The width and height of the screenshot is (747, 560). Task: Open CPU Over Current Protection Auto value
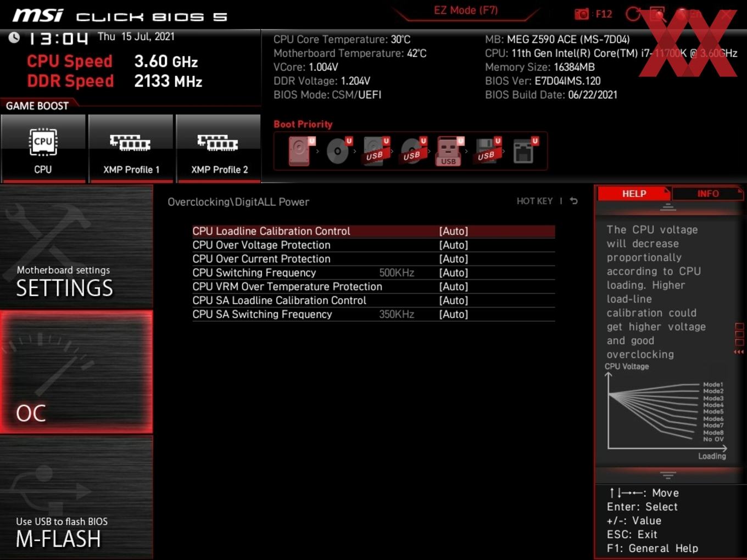pos(454,259)
